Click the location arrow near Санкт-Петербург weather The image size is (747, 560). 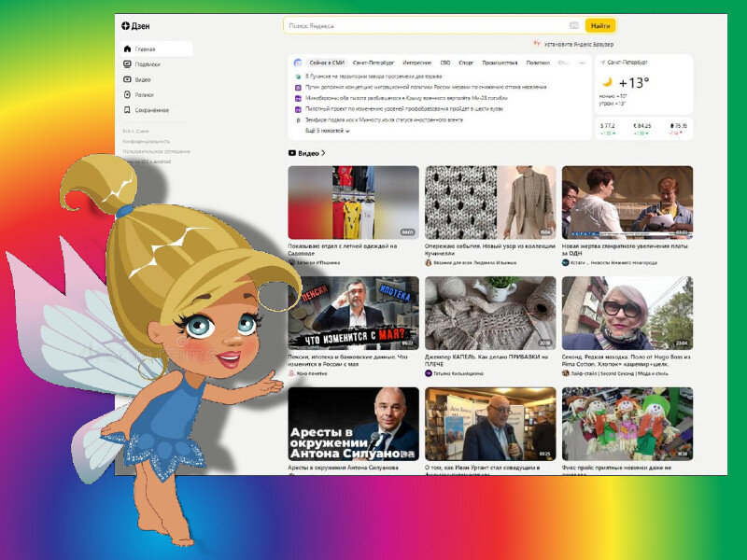602,63
